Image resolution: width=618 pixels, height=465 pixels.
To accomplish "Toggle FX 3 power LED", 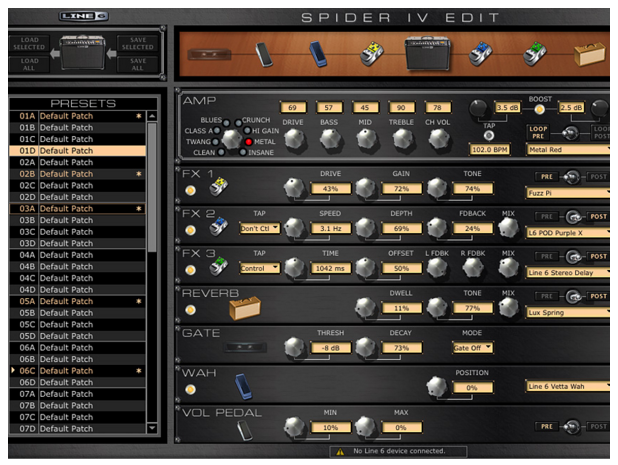I will point(190,270).
